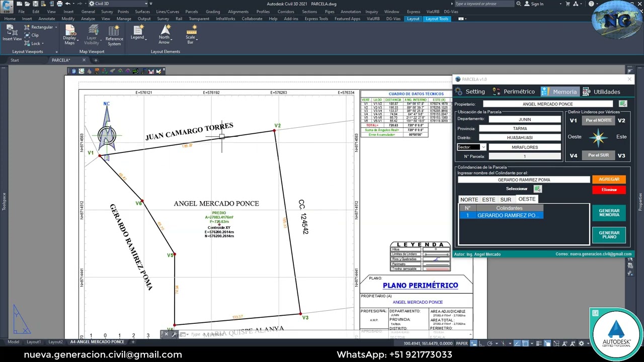This screenshot has height=362, width=644.
Task: Click the Colindante name input field
Action: (523, 179)
